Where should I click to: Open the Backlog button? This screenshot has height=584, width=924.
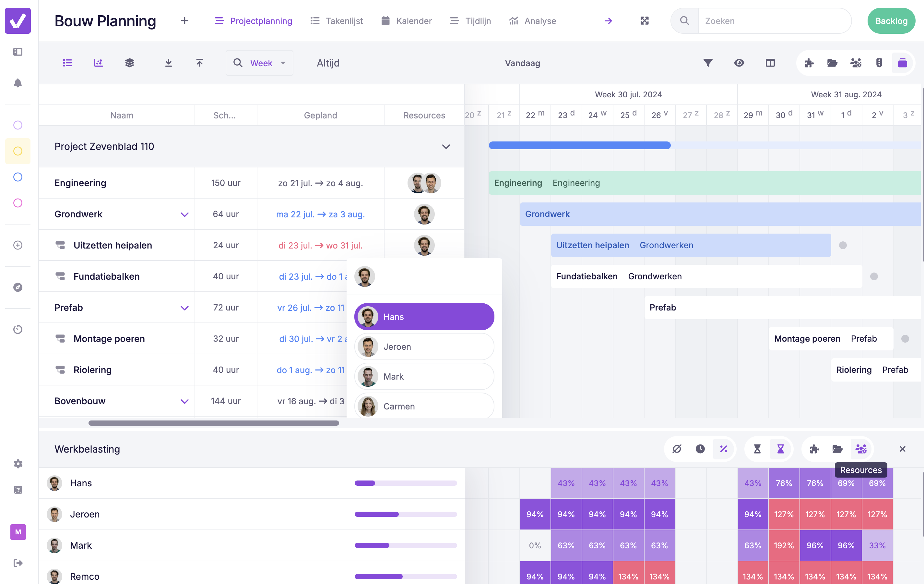(x=891, y=21)
